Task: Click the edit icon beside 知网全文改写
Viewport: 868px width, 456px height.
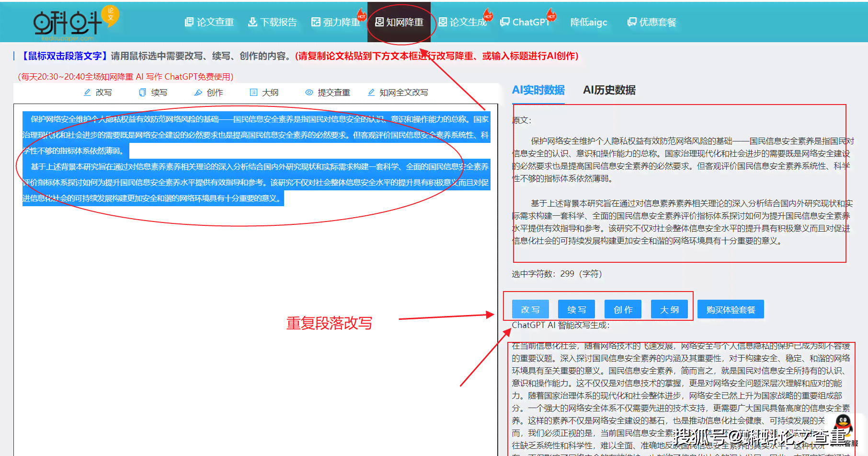Action: [371, 93]
